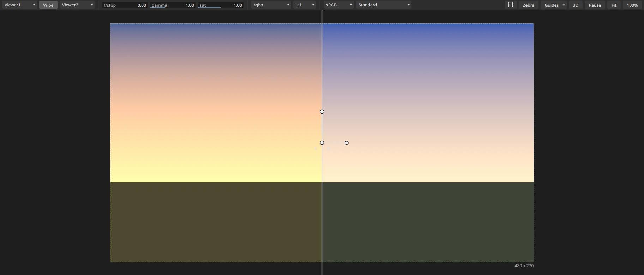The image size is (644, 275).
Task: Pause viewer updates
Action: click(x=595, y=5)
